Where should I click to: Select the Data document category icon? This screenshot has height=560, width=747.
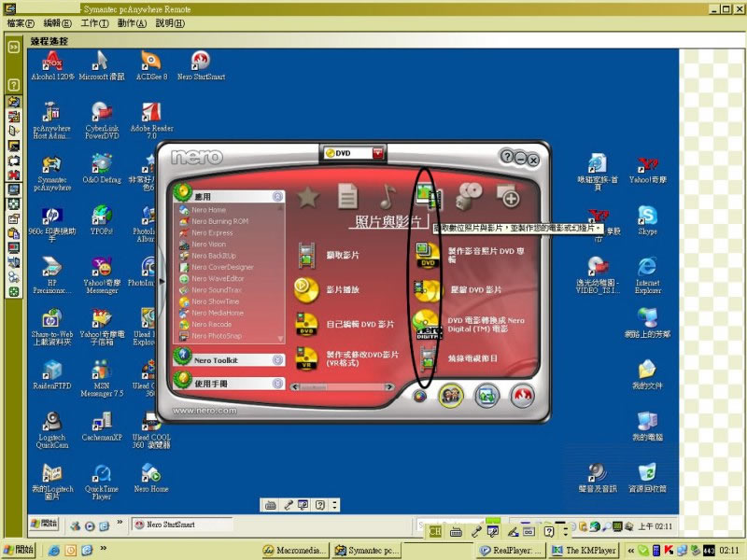pos(347,196)
